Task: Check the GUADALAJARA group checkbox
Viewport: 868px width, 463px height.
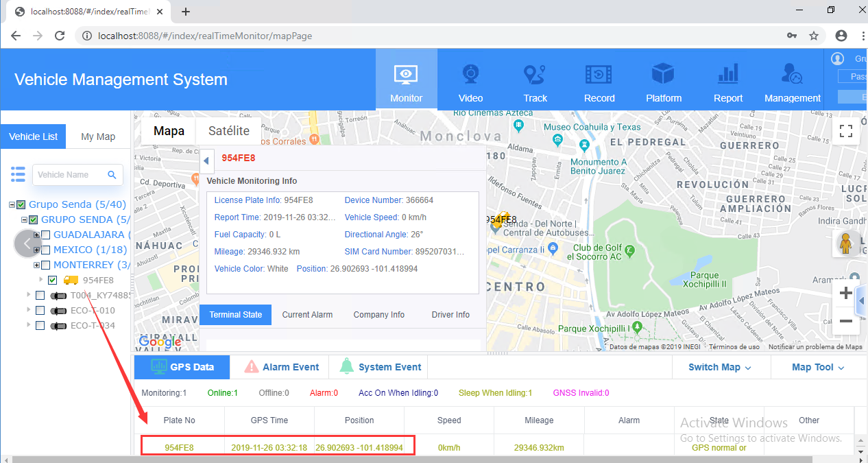Action: tap(46, 235)
